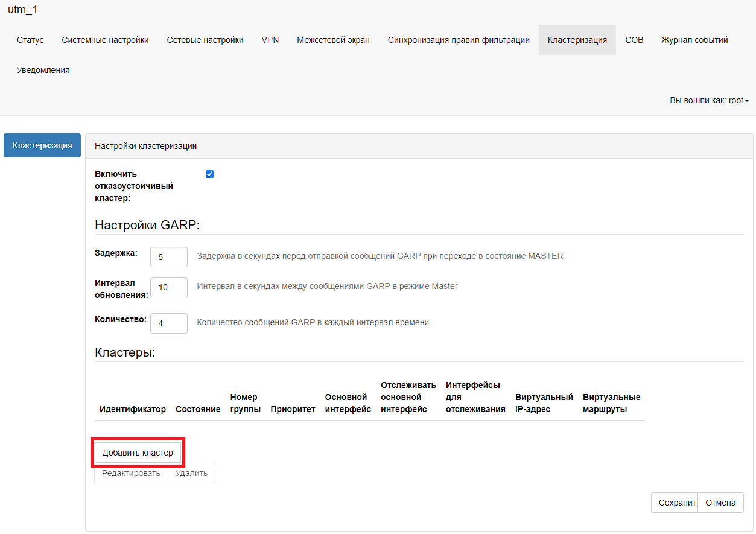756x534 pixels.
Task: Open the VPN tab
Action: click(x=270, y=40)
